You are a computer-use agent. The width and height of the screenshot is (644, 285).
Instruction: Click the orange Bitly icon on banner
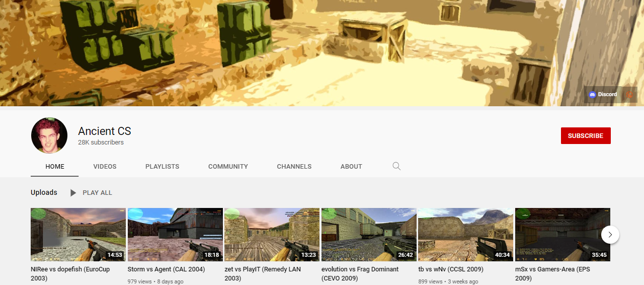click(629, 94)
